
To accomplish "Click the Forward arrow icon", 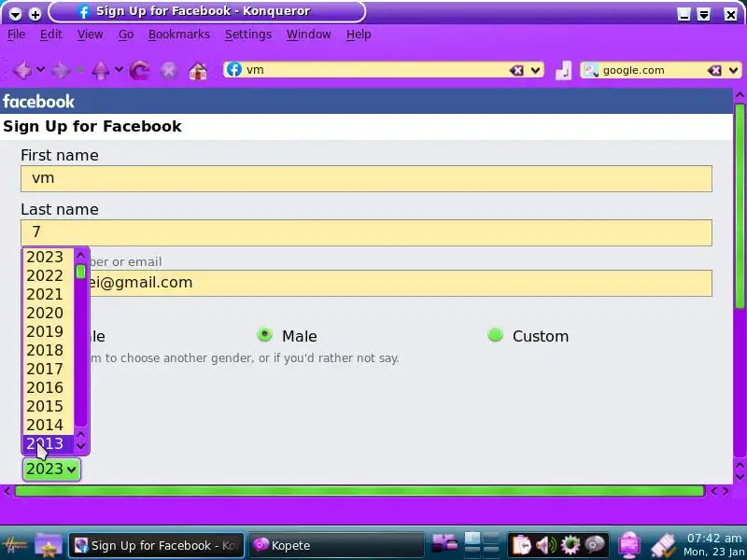I will coord(62,71).
